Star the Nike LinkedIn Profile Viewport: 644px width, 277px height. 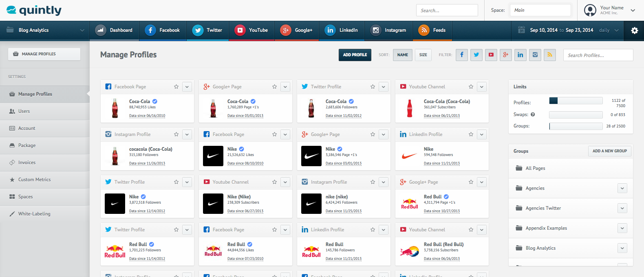tap(471, 134)
